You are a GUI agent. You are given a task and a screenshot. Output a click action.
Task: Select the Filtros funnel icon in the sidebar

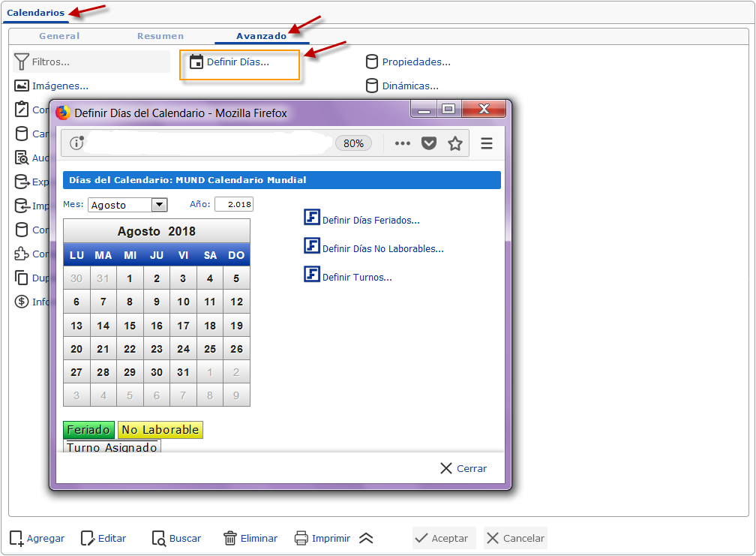point(22,61)
